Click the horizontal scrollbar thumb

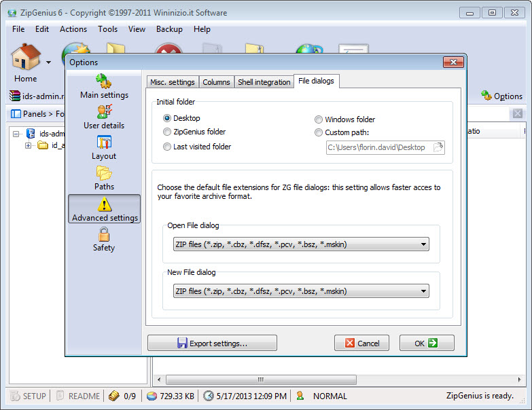(x=261, y=379)
